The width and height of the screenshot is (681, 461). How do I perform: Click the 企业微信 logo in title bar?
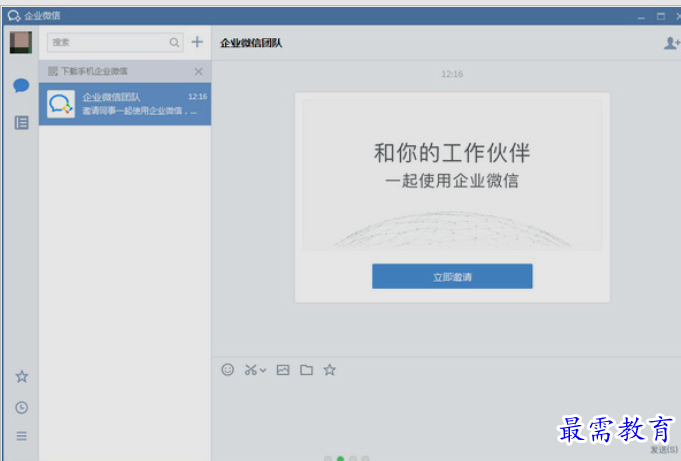click(x=14, y=16)
